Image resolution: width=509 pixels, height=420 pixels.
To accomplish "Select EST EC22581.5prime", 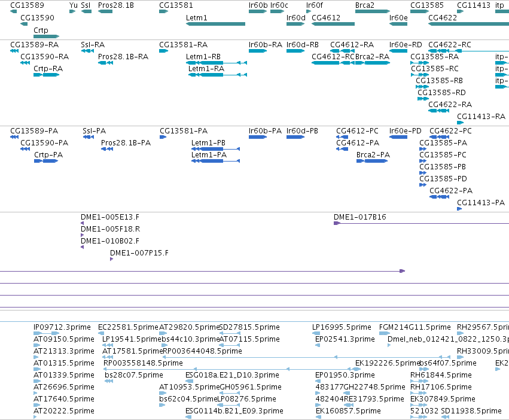I will click(128, 327).
